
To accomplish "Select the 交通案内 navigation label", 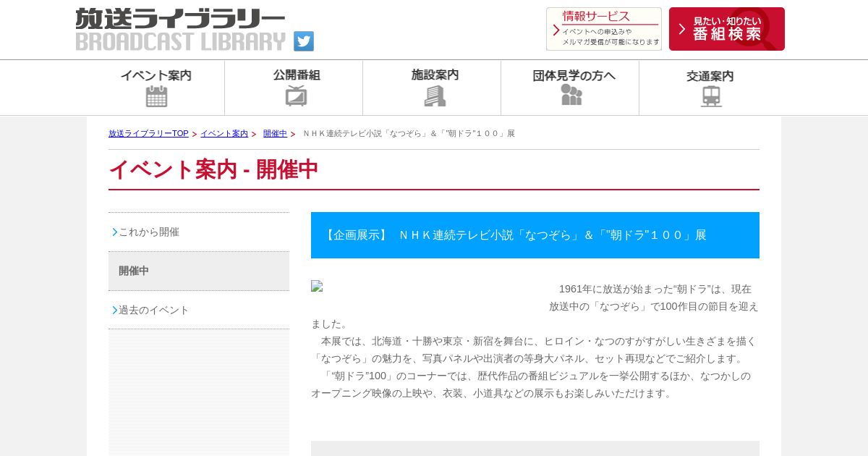I will pyautogui.click(x=710, y=76).
